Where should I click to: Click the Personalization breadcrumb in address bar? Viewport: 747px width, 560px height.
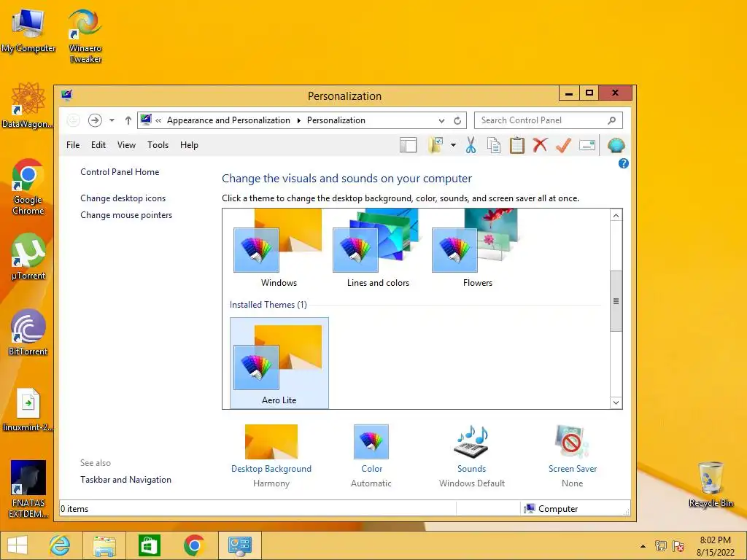pyautogui.click(x=336, y=120)
